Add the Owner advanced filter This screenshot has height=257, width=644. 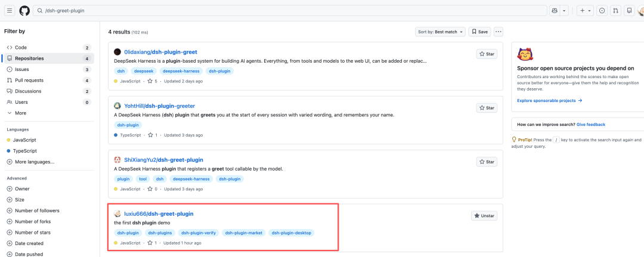tap(49, 189)
